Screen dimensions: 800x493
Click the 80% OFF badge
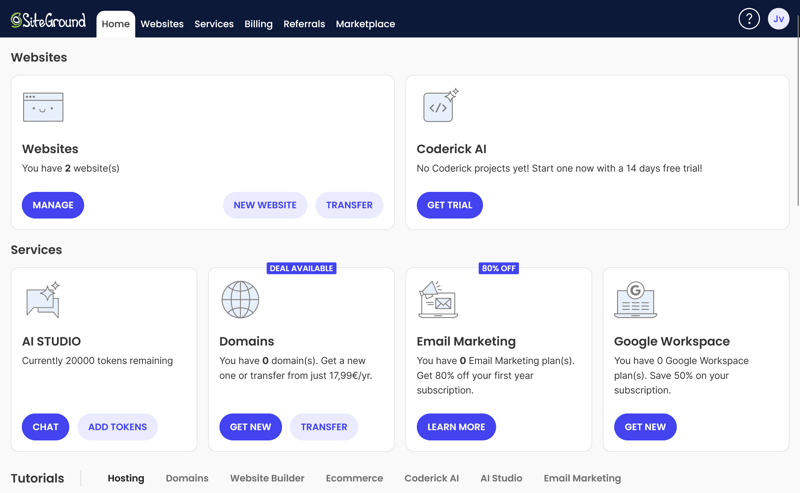click(498, 268)
